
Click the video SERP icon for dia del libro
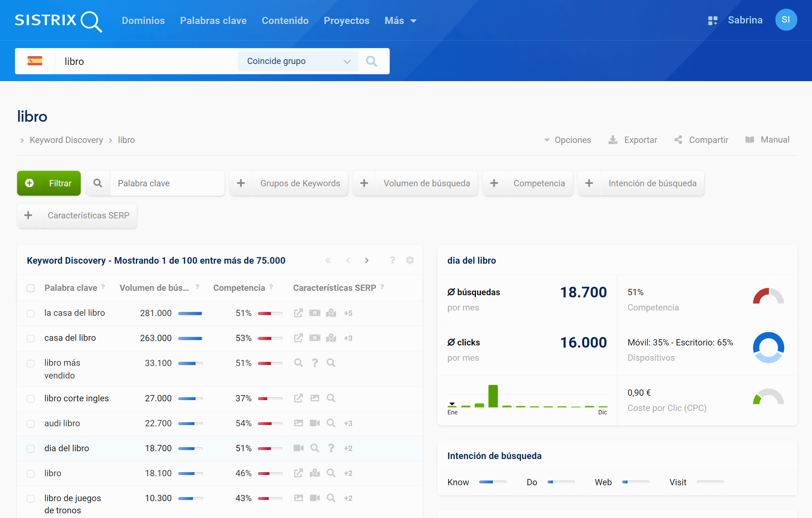click(x=298, y=448)
